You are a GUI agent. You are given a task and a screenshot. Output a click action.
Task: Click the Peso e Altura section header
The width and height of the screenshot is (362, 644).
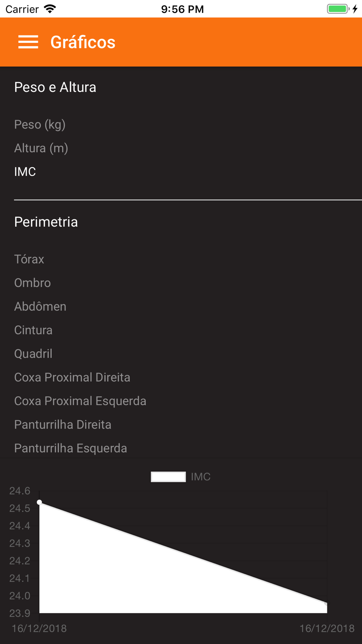click(55, 87)
